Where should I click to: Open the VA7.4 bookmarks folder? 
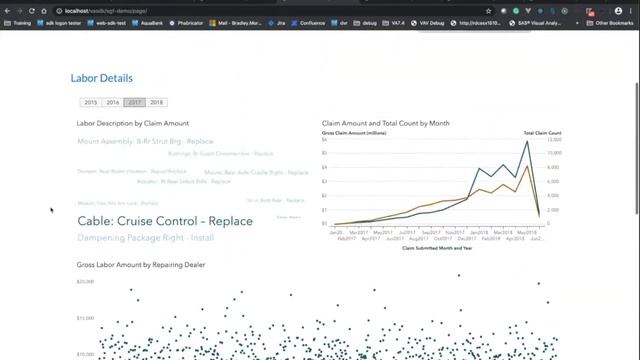point(393,23)
